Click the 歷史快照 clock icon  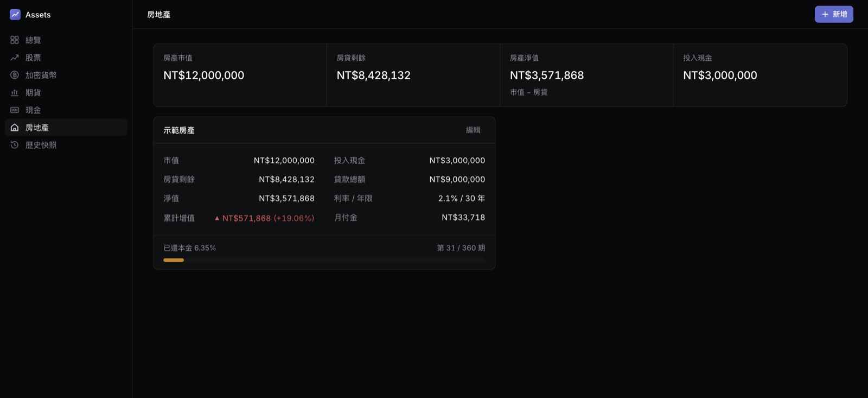coord(15,145)
